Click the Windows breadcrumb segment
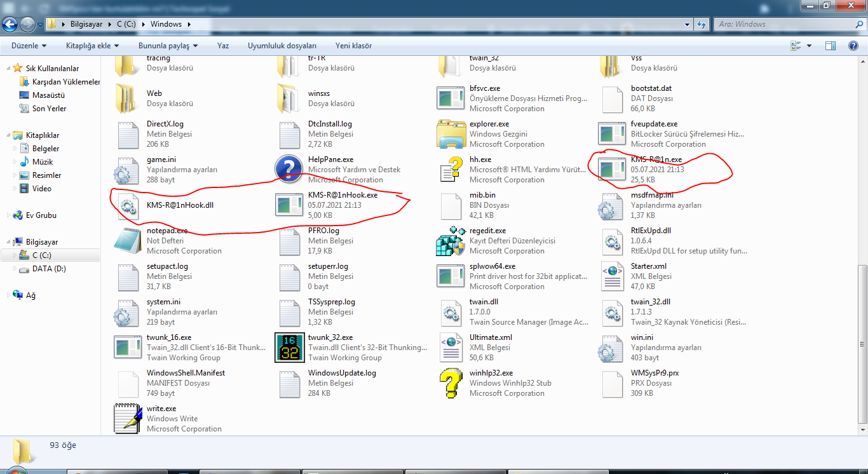Viewport: 868px width, 474px height. tap(166, 24)
